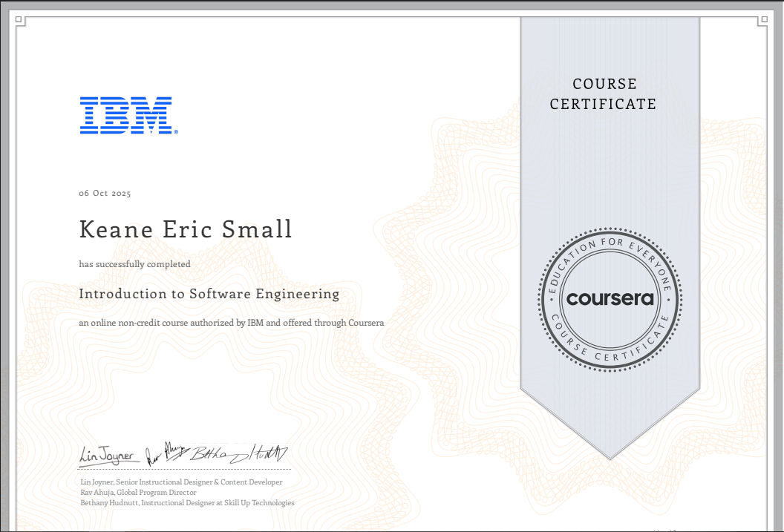Click the course title Introduction to Software Engineering
Screen dimensions: 784x532
(x=209, y=294)
